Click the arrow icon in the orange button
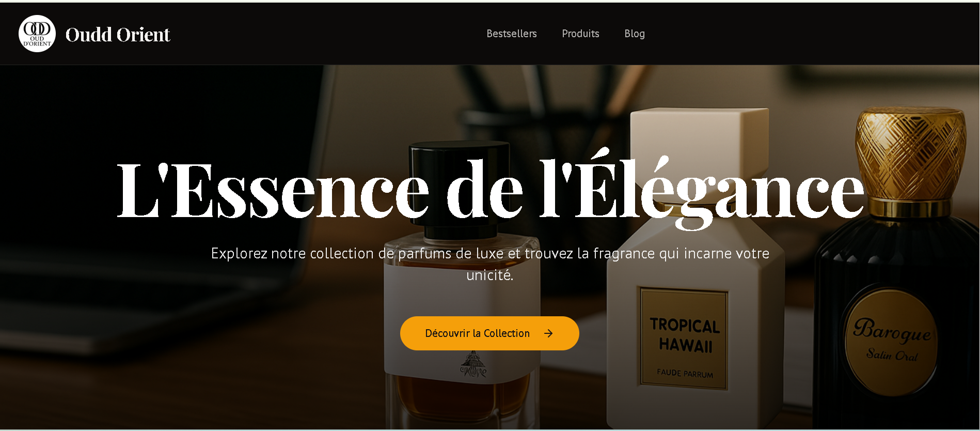 pyautogui.click(x=548, y=333)
